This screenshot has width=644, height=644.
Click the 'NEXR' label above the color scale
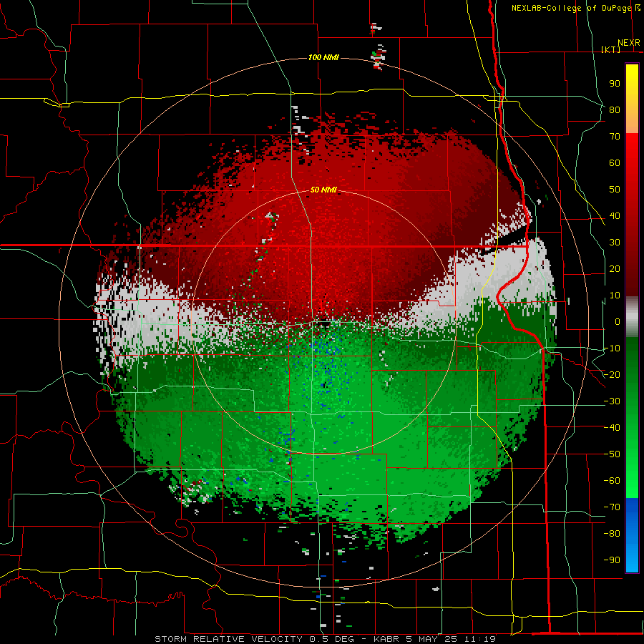tap(629, 43)
